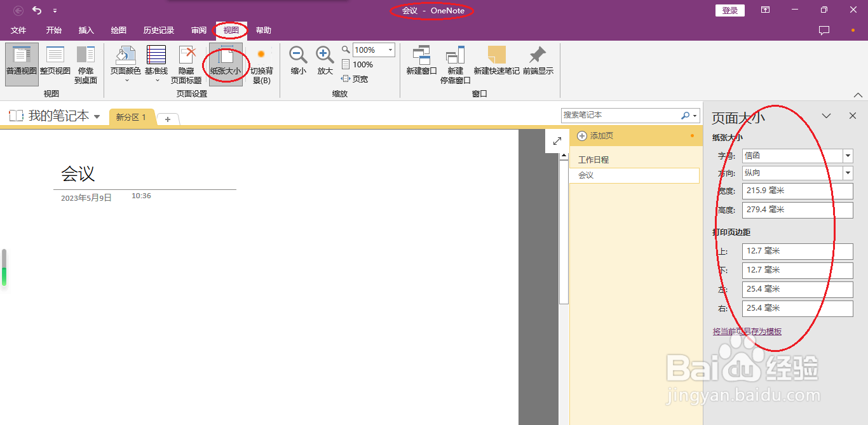
Task: Create a New Quick Note (新建快速笔记)
Action: click(497, 61)
